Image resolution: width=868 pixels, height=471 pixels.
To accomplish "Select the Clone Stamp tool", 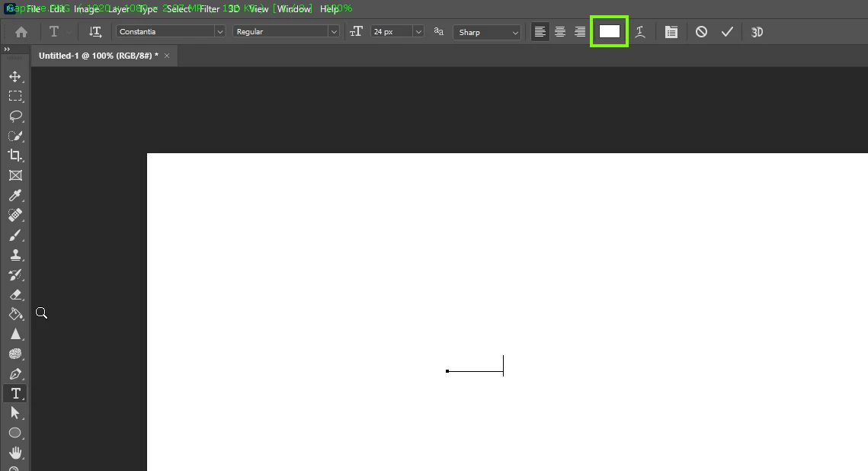I will 15,255.
